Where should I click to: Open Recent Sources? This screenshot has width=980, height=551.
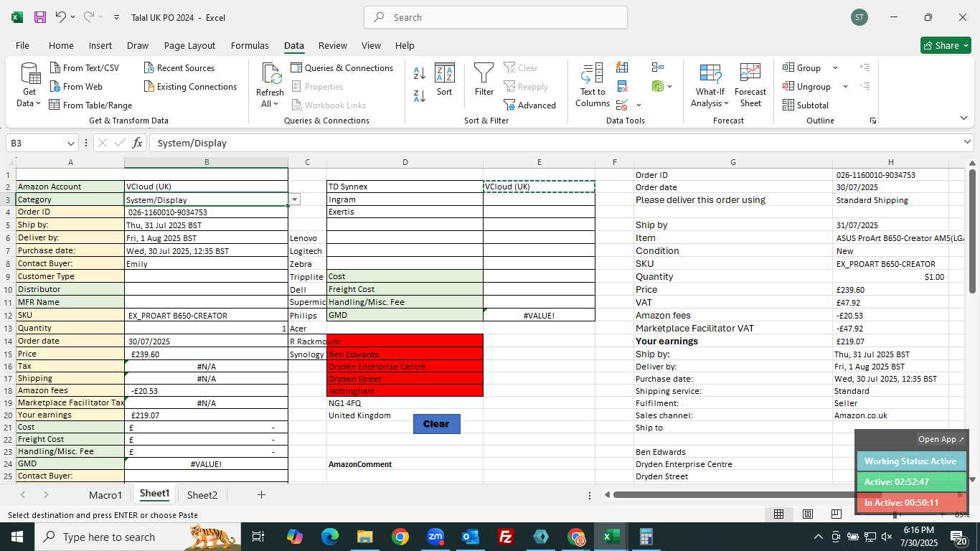pyautogui.click(x=179, y=67)
